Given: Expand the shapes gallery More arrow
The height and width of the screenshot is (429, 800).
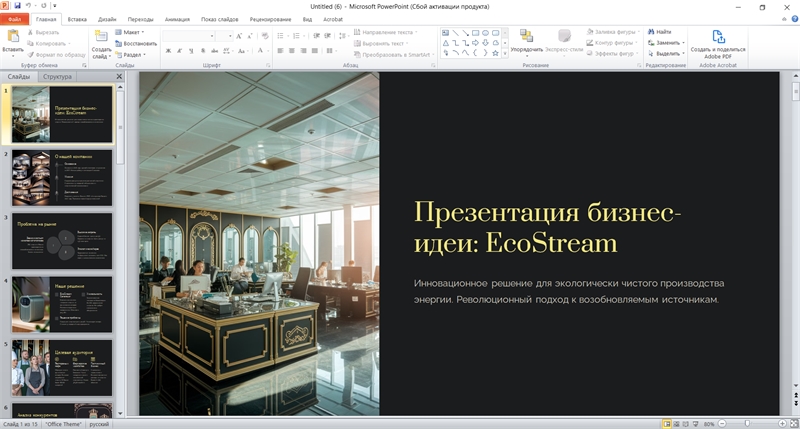Looking at the screenshot, I should 505,53.
